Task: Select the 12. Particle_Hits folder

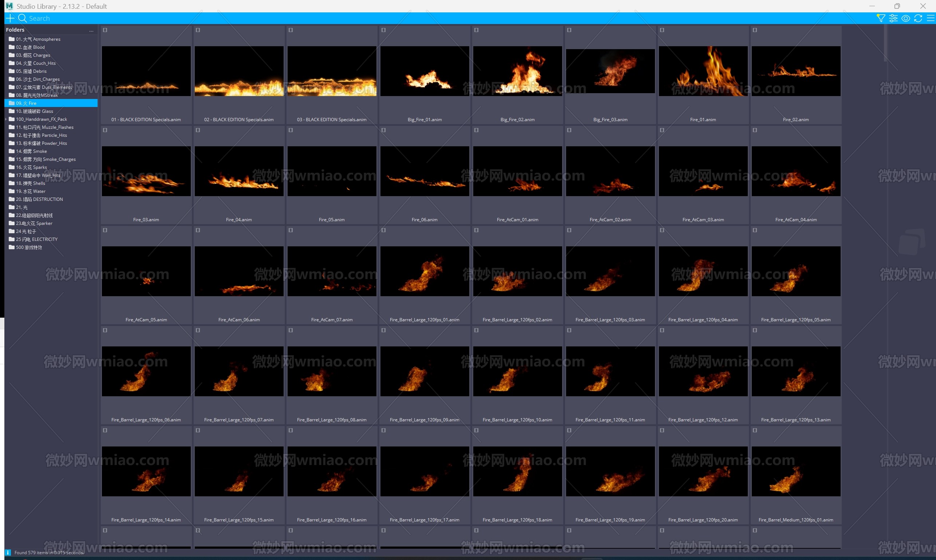Action: tap(51, 135)
